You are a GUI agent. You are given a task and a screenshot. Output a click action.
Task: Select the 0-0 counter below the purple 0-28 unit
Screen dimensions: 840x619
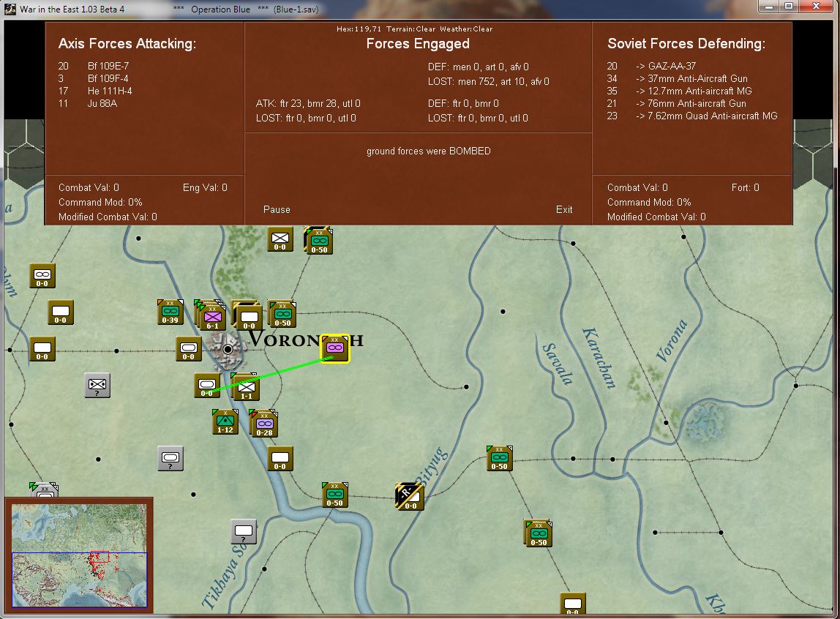[x=280, y=458]
